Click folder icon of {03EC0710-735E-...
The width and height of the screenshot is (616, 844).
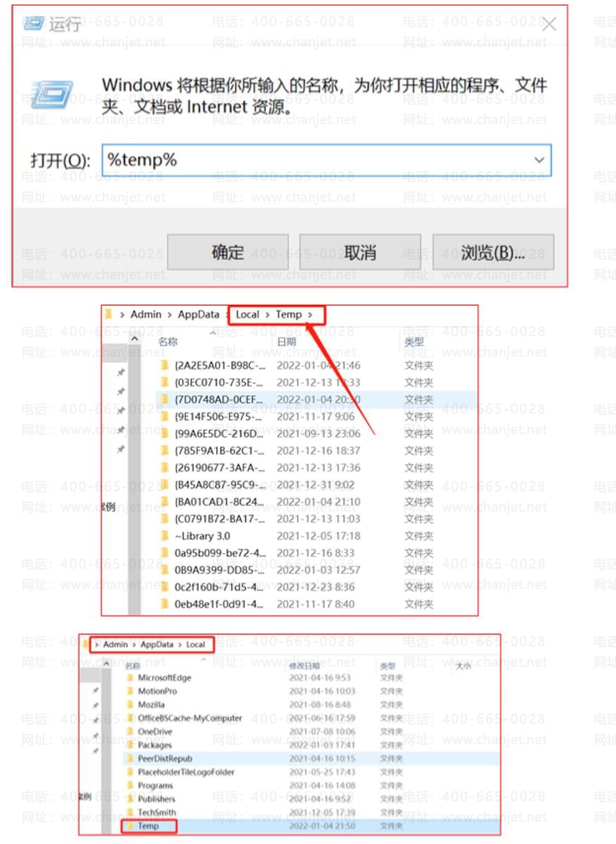click(x=165, y=383)
